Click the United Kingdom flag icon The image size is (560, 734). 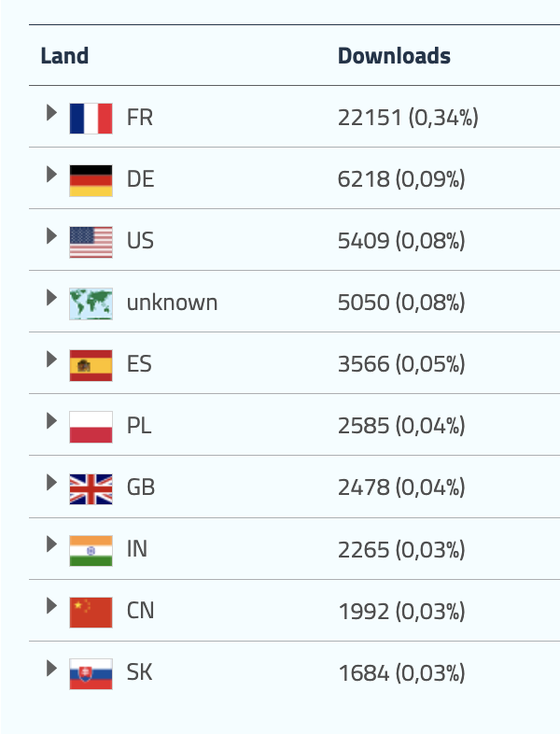click(91, 487)
